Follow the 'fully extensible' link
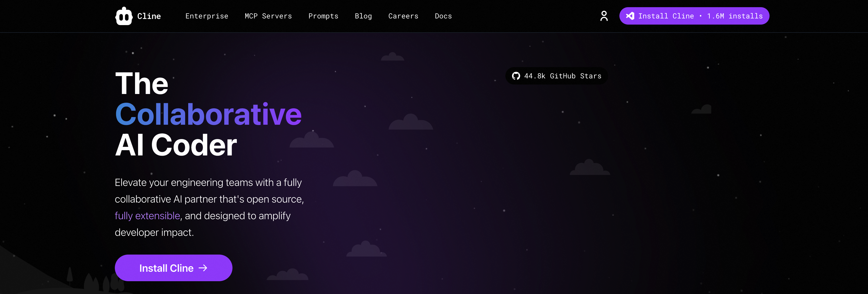The image size is (868, 294). click(147, 216)
